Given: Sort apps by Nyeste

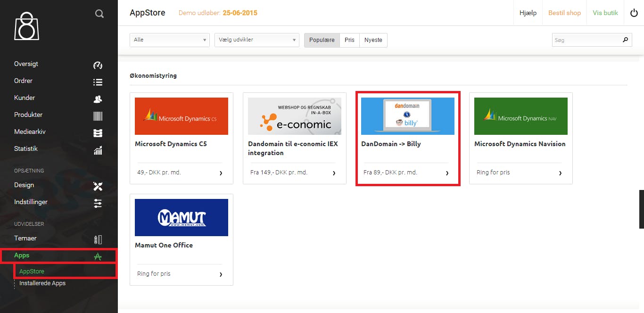Looking at the screenshot, I should [373, 40].
